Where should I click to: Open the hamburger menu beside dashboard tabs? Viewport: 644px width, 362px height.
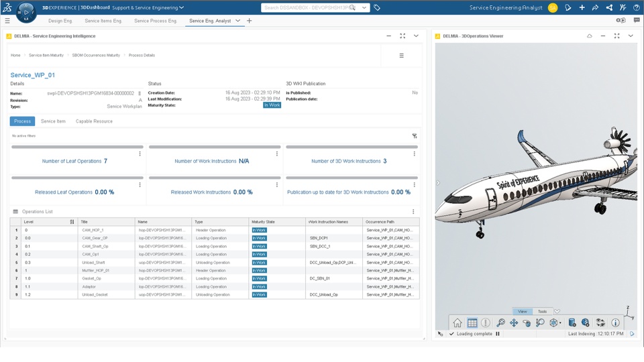7,21
